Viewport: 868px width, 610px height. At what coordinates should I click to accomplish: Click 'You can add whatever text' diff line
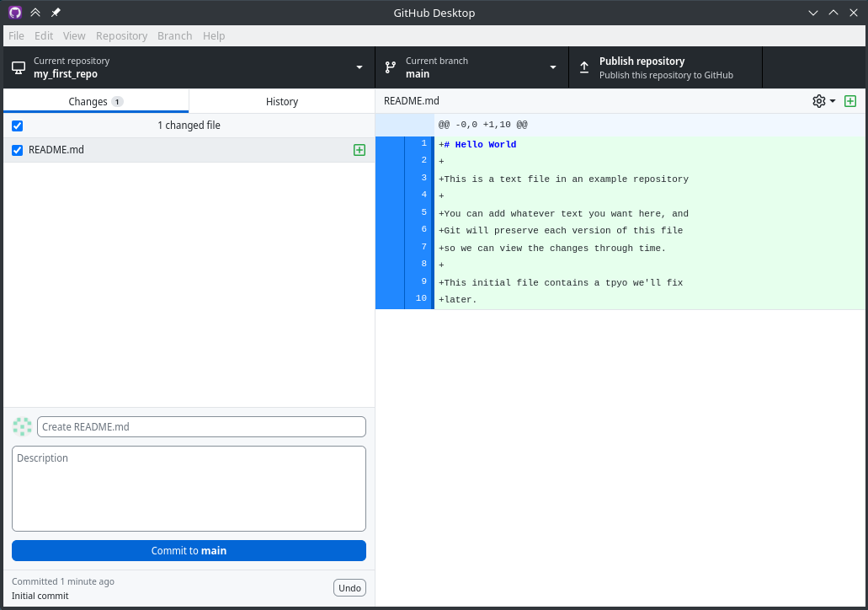(x=563, y=213)
